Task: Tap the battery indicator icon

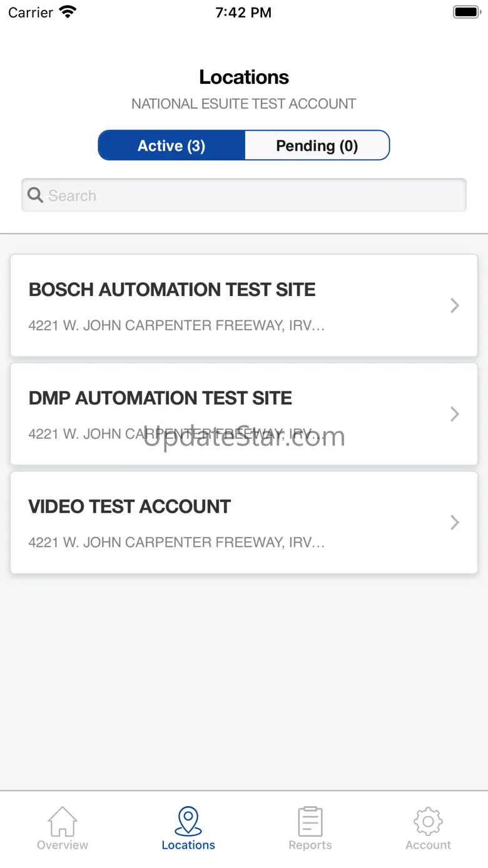Action: [465, 12]
